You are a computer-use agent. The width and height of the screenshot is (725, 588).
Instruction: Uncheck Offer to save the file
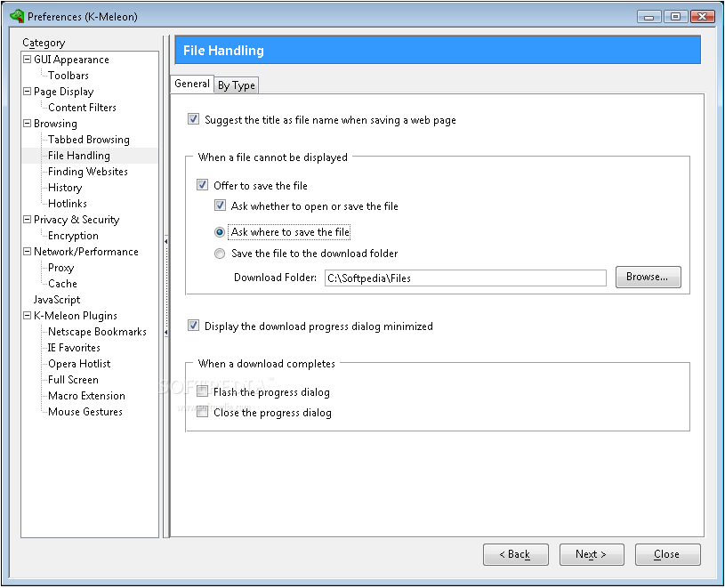(202, 185)
